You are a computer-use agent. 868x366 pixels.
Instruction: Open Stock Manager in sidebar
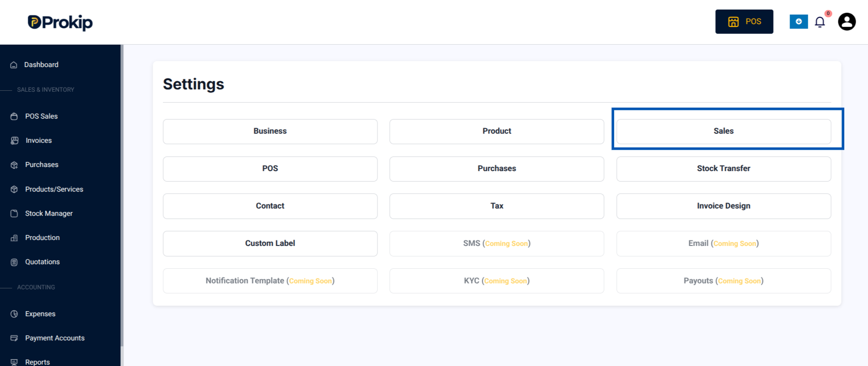(x=49, y=214)
